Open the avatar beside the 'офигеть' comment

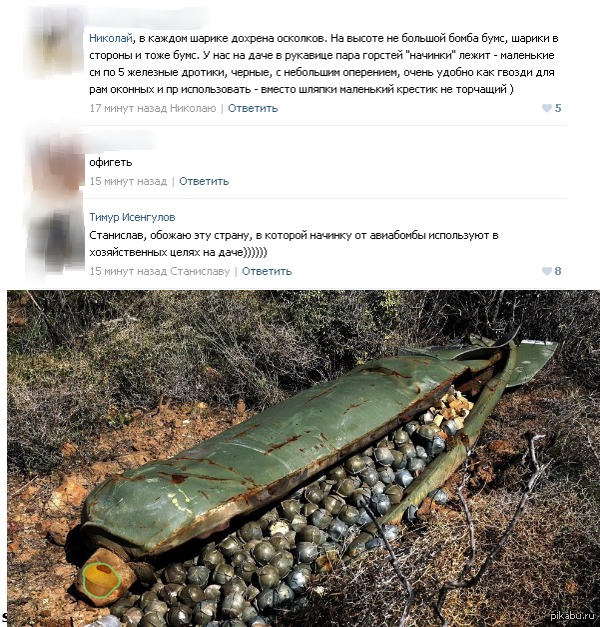[58, 162]
